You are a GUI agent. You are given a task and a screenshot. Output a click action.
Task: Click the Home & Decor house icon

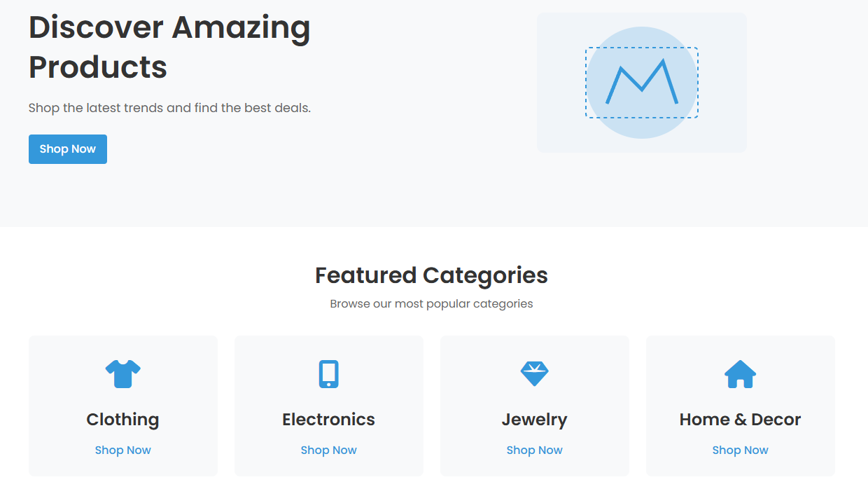[x=741, y=374]
